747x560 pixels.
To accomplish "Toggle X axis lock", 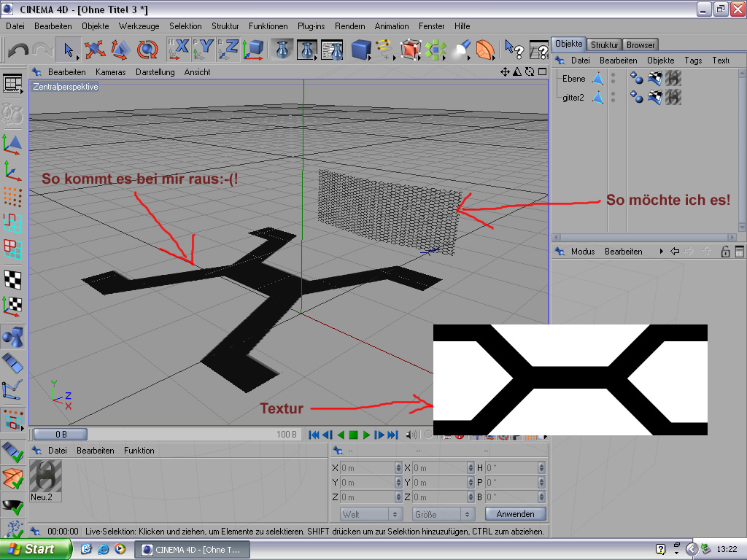I will 179,50.
